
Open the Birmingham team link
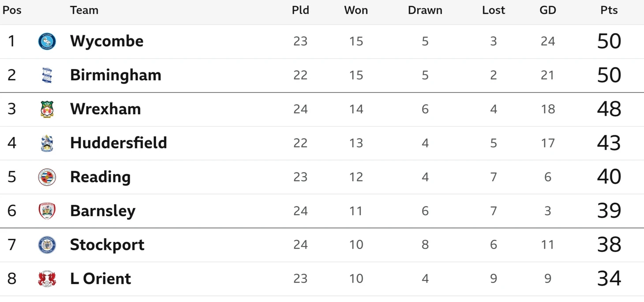[x=116, y=75]
